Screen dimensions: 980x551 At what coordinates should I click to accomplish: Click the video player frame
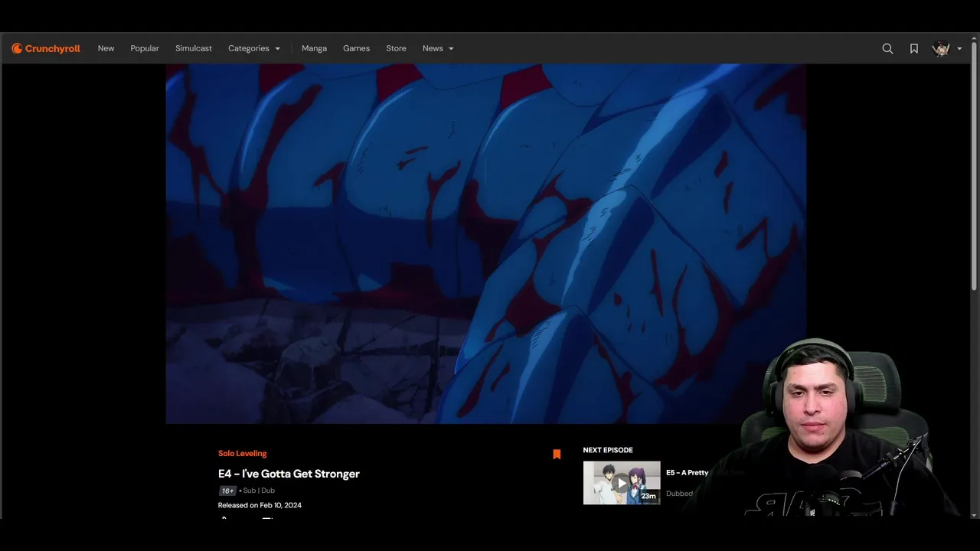pos(486,243)
